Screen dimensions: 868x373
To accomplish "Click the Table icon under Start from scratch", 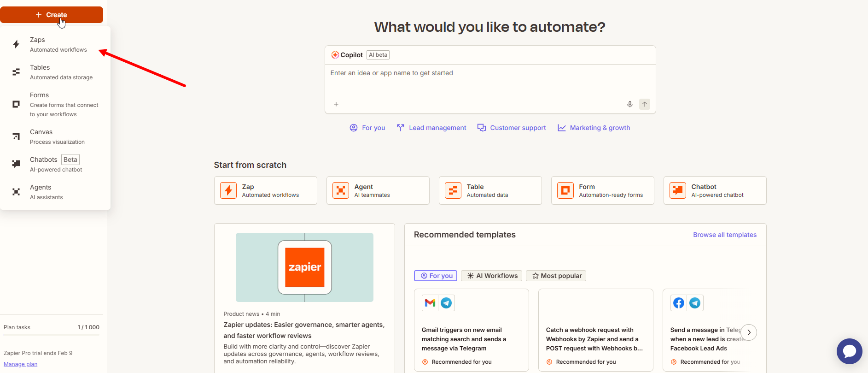I will click(453, 190).
